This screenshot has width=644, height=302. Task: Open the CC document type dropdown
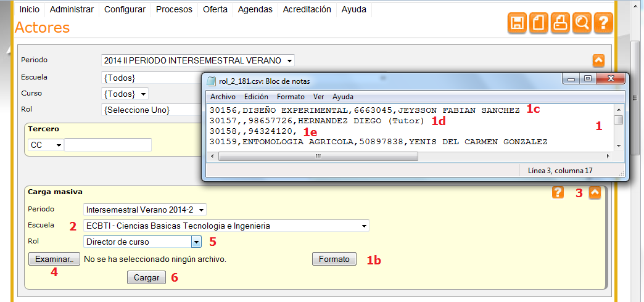pyautogui.click(x=46, y=145)
